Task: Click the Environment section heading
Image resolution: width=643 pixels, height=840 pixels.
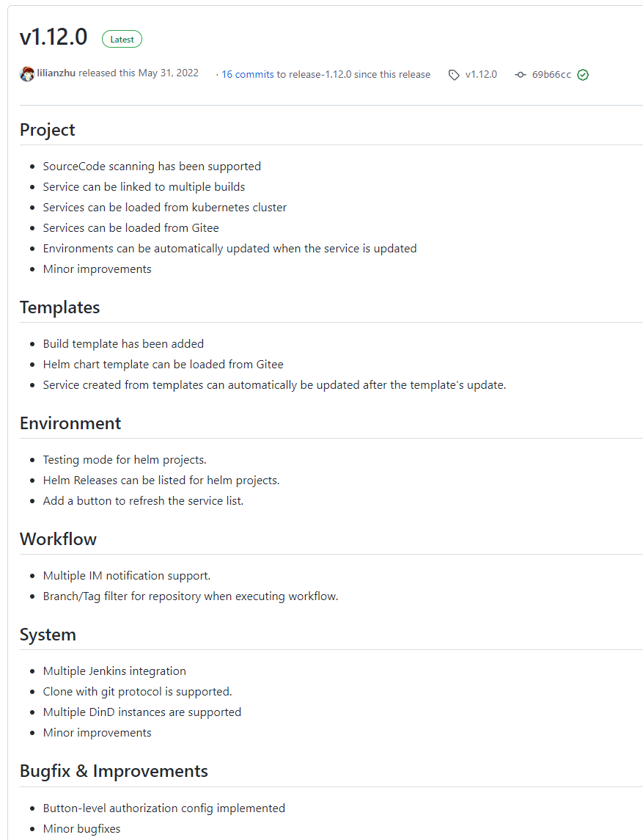Action: pos(70,423)
